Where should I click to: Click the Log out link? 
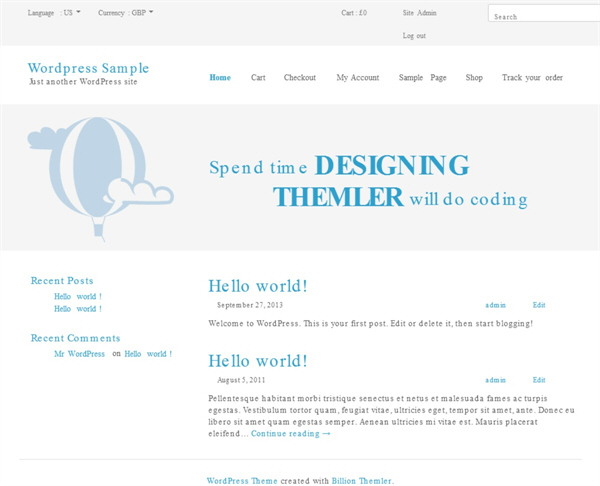(x=414, y=36)
